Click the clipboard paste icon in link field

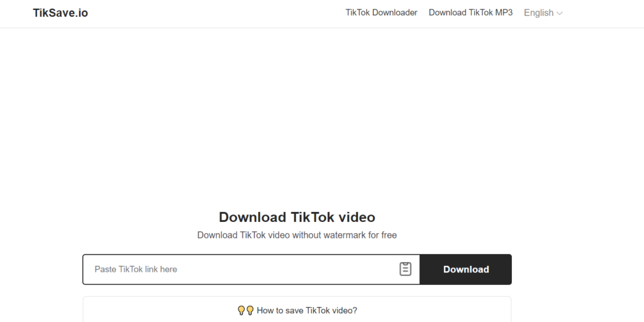[x=405, y=269]
